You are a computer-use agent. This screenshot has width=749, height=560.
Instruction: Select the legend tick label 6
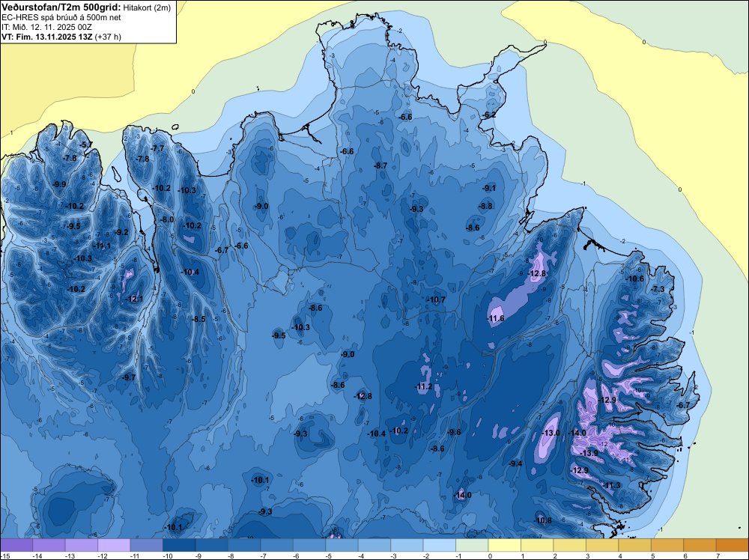point(685,556)
